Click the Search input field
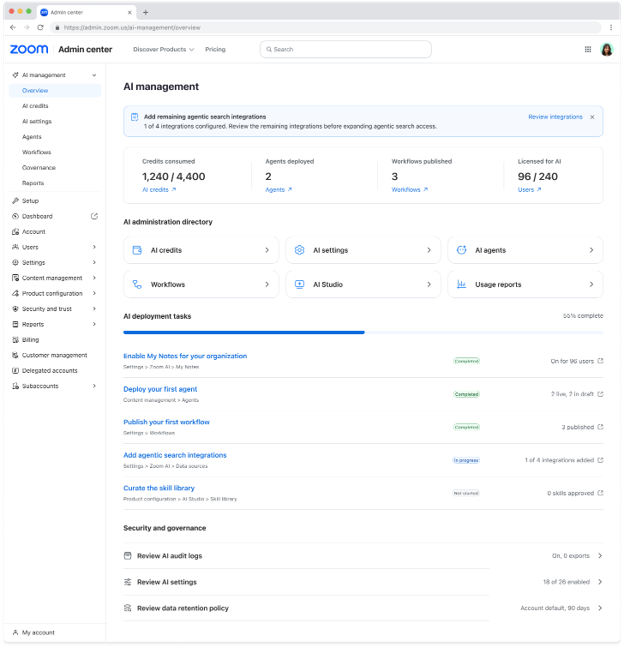Viewport: 624px width, 647px height. point(346,50)
